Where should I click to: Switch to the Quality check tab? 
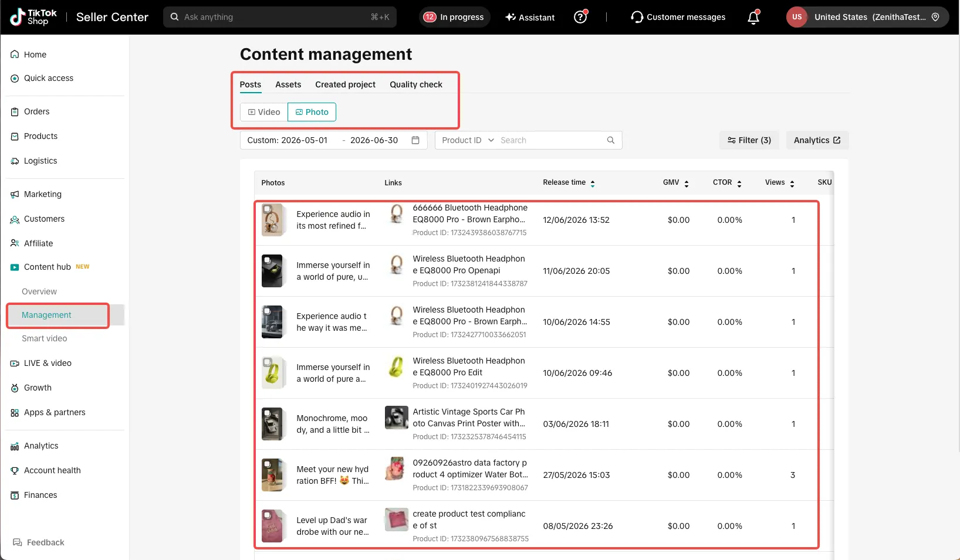(416, 84)
